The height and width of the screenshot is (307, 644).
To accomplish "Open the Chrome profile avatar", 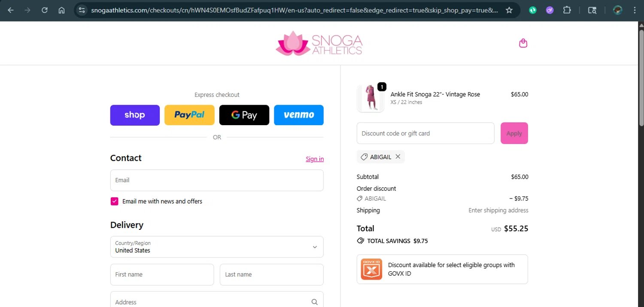I will (x=618, y=10).
